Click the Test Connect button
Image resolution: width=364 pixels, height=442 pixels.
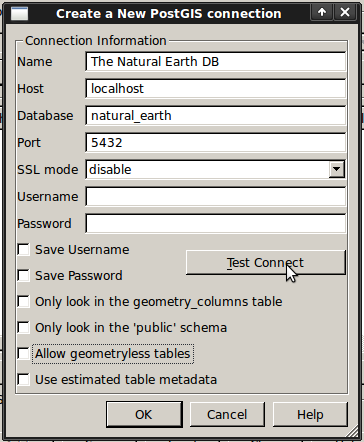coord(266,263)
